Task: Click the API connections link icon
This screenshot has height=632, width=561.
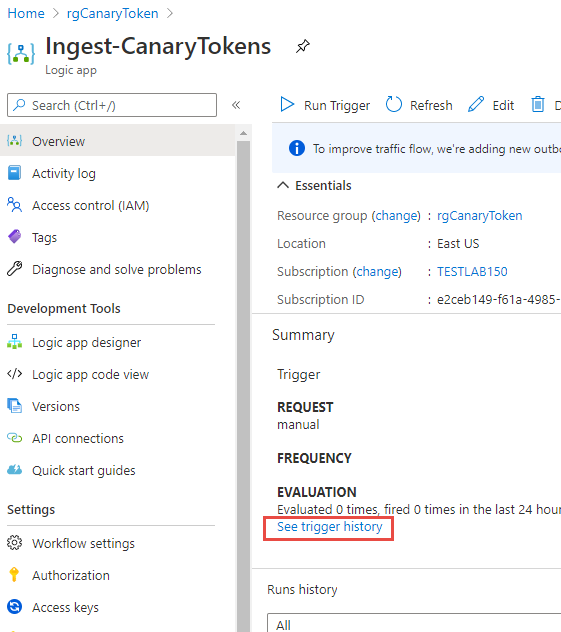Action: point(15,437)
